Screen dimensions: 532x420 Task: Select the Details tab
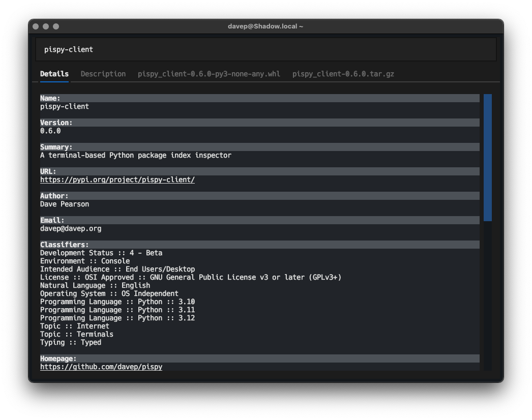pyautogui.click(x=54, y=74)
